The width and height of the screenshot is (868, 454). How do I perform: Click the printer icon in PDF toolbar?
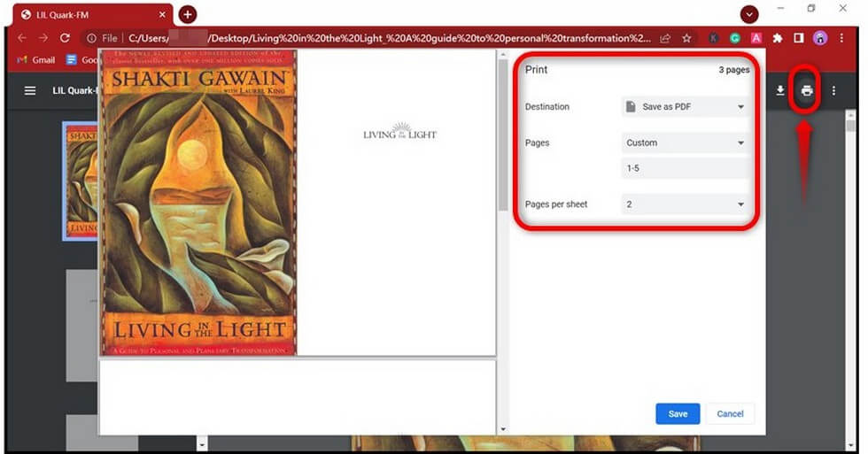(806, 91)
